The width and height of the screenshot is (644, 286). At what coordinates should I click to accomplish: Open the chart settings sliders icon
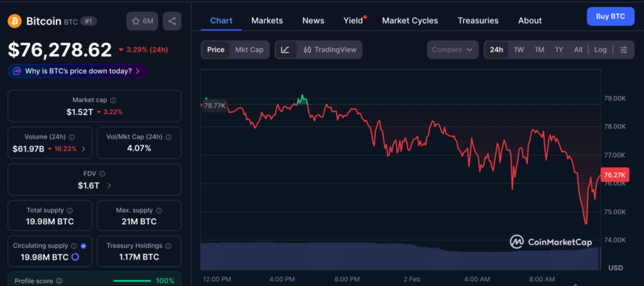(x=623, y=50)
